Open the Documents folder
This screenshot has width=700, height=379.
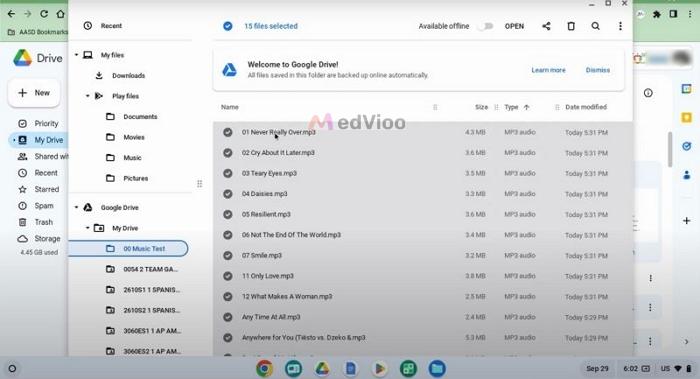[x=140, y=117]
